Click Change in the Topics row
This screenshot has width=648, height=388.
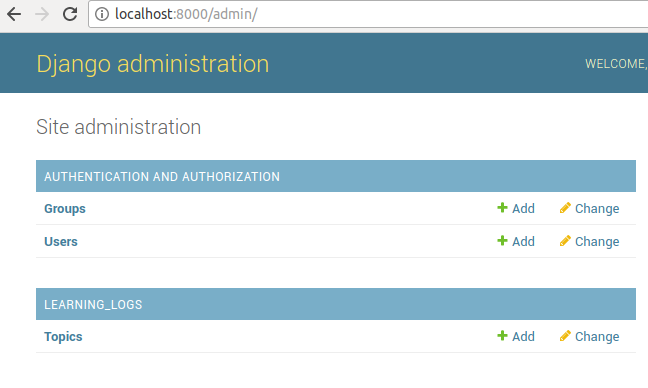pyautogui.click(x=589, y=336)
